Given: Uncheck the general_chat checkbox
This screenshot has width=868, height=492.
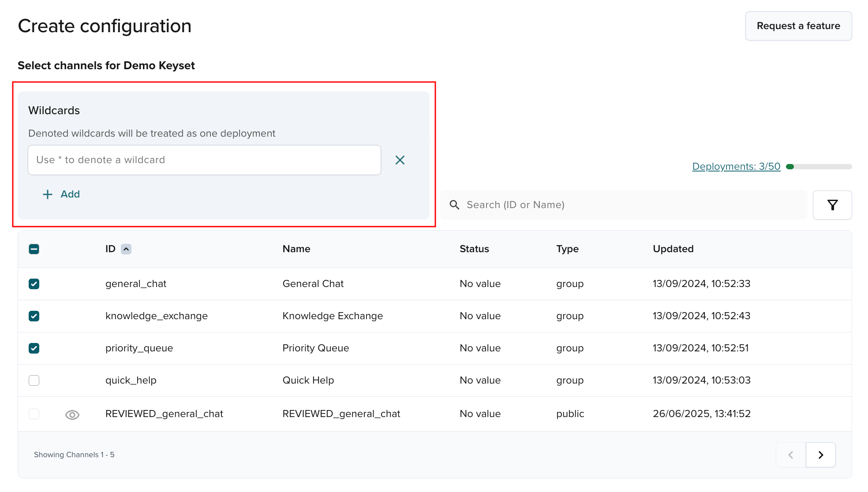Looking at the screenshot, I should (x=34, y=284).
